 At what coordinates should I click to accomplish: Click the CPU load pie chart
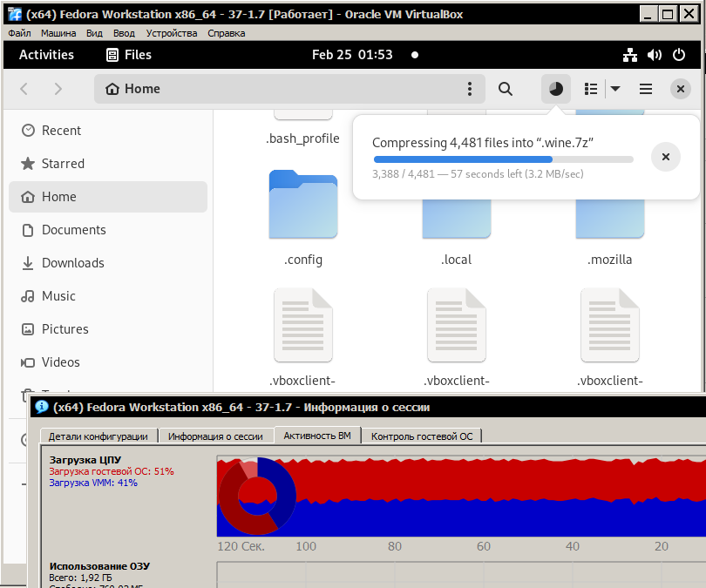point(257,496)
